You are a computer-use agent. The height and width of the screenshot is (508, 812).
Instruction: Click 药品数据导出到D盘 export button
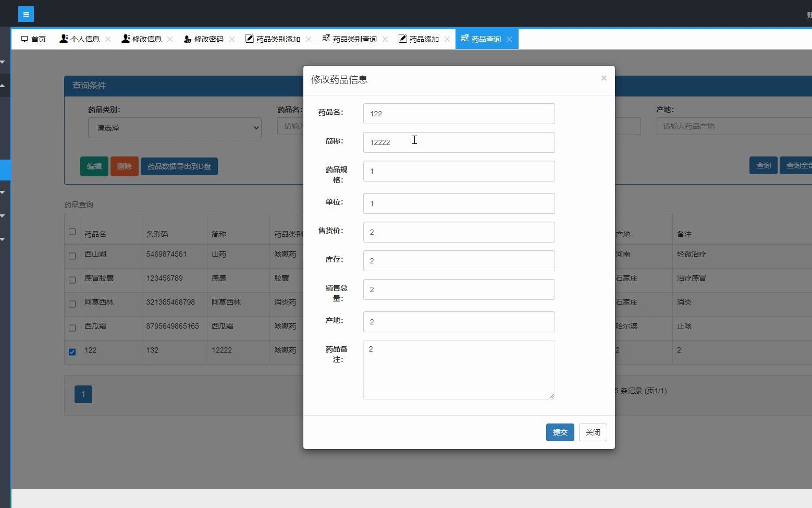(x=179, y=166)
